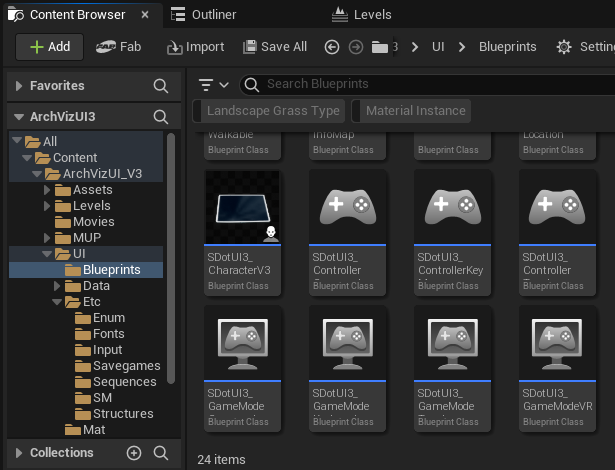Select the Savegames folder

[x=118, y=366]
